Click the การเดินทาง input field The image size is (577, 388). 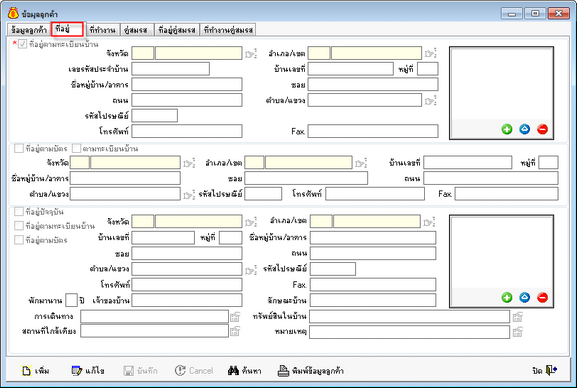pos(155,317)
